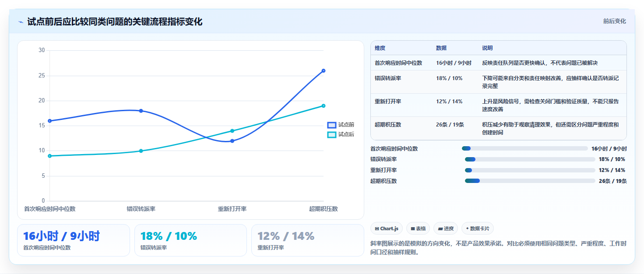This screenshot has height=274, width=644.
Task: Select the 进度 tag chip
Action: point(446,228)
